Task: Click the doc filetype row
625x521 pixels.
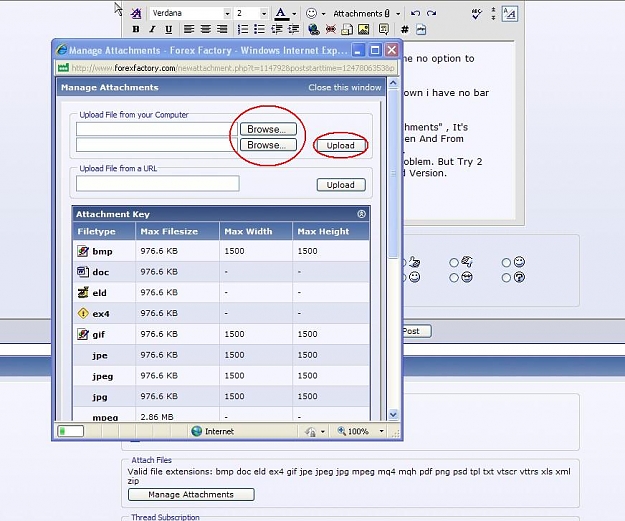Action: pos(221,272)
